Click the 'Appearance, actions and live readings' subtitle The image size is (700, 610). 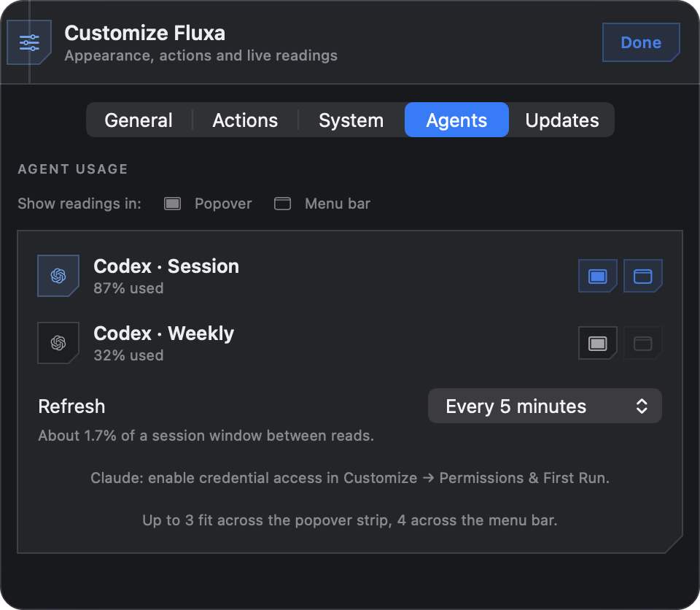pyautogui.click(x=201, y=55)
